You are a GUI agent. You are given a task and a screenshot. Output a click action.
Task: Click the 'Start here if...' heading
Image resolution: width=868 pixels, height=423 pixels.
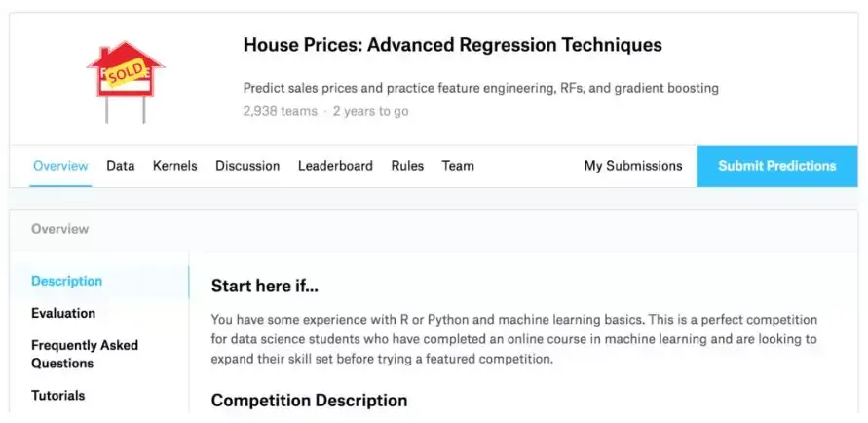[265, 286]
